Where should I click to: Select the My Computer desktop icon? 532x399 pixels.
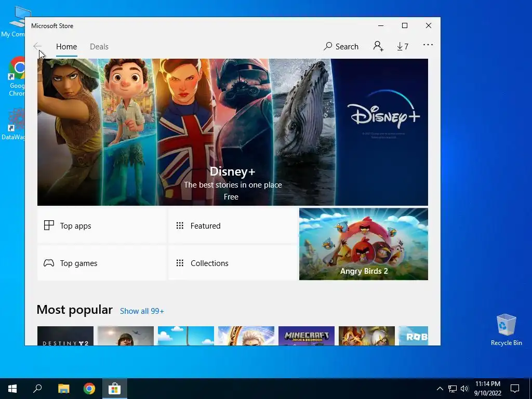coord(13,22)
